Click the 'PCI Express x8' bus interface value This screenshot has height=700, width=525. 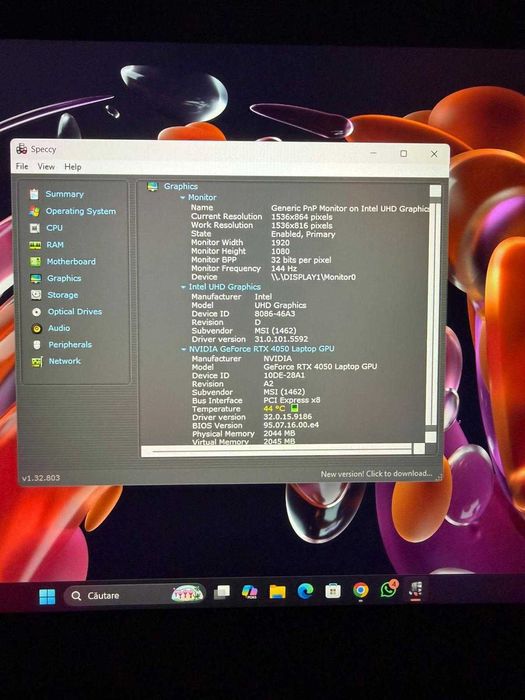coord(292,400)
